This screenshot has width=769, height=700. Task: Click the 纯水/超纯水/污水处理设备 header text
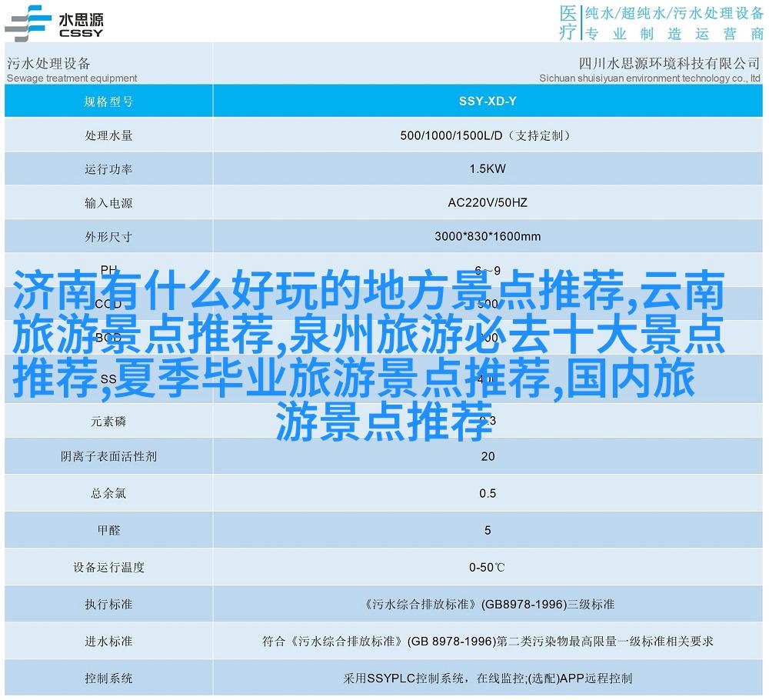point(674,13)
